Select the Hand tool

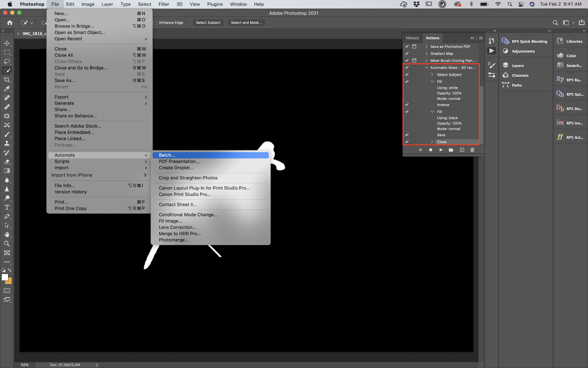click(x=7, y=235)
